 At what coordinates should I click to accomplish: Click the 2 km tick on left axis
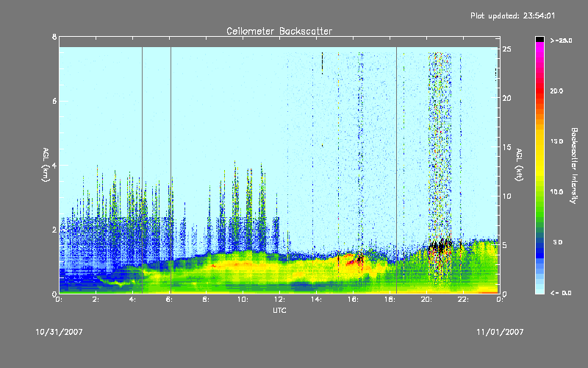coord(54,230)
